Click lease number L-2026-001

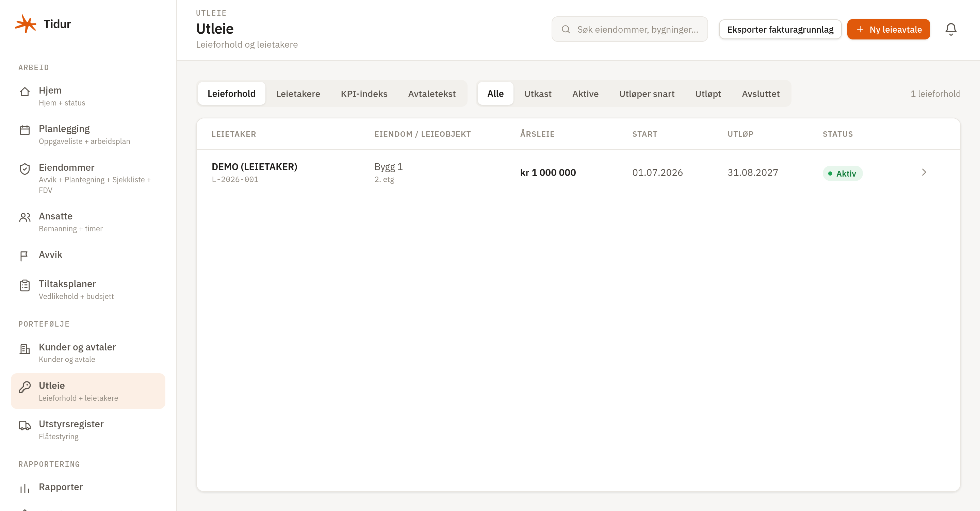pyautogui.click(x=235, y=180)
